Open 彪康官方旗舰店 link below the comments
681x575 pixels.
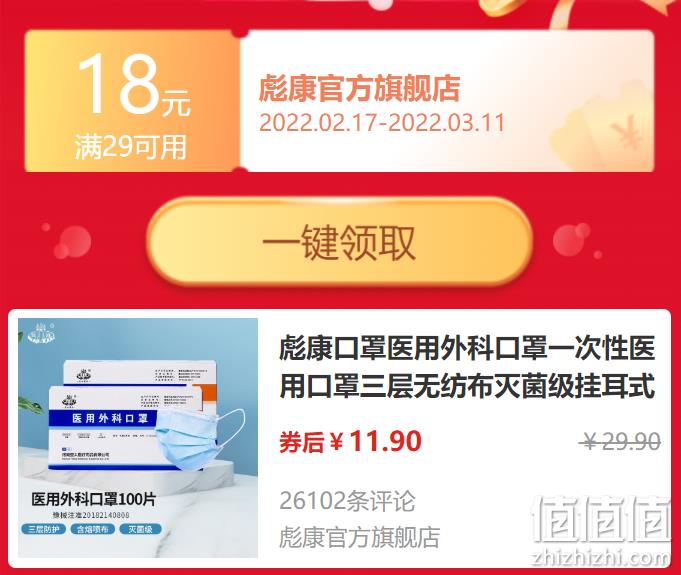(359, 537)
